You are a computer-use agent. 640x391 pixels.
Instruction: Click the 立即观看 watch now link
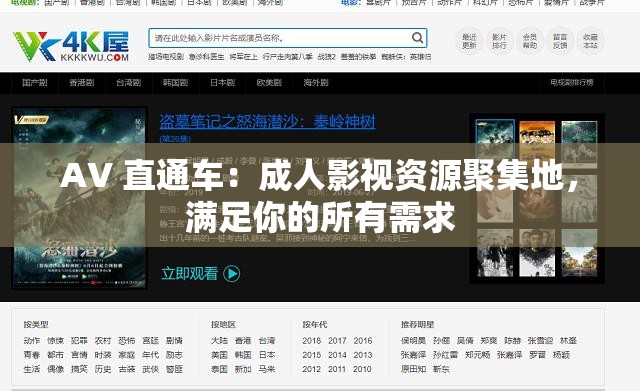click(x=190, y=273)
